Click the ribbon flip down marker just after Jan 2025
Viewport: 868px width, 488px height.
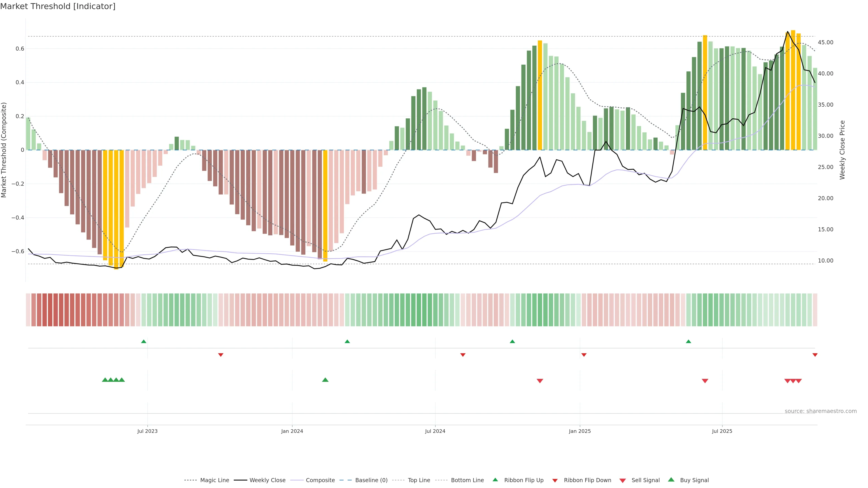[584, 355]
